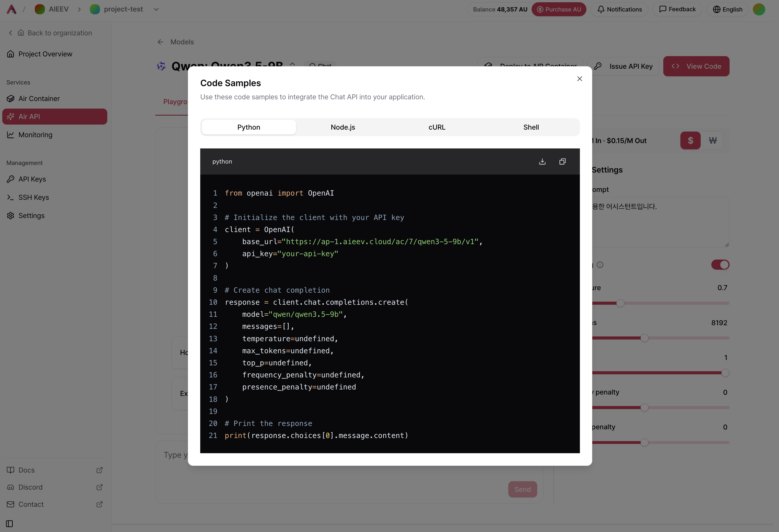Click the Docs external-link arrow icon
The height and width of the screenshot is (532, 779).
[100, 470]
